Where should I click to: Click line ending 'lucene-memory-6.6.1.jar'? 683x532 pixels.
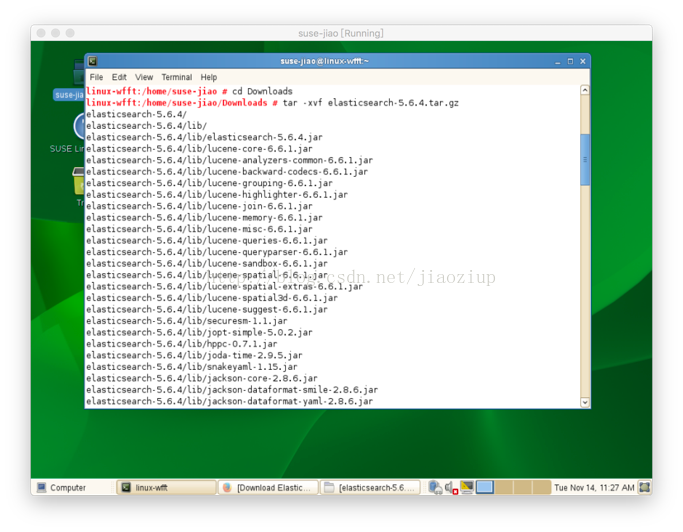pyautogui.click(x=204, y=217)
